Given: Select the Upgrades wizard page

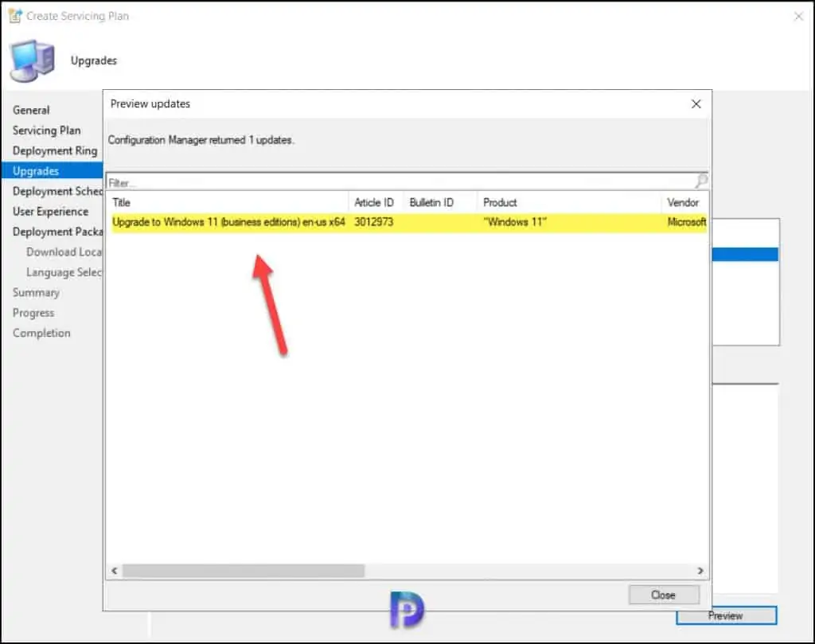Looking at the screenshot, I should 52,171.
